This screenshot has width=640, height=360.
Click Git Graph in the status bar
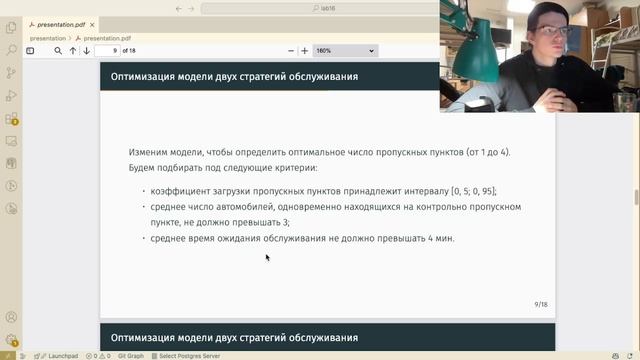click(x=131, y=356)
